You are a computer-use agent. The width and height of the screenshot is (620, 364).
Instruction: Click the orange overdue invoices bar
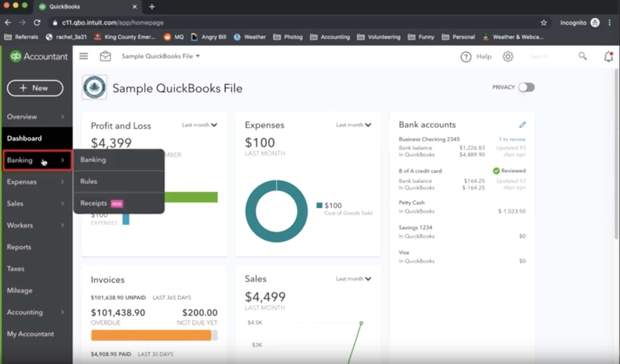tap(151, 335)
